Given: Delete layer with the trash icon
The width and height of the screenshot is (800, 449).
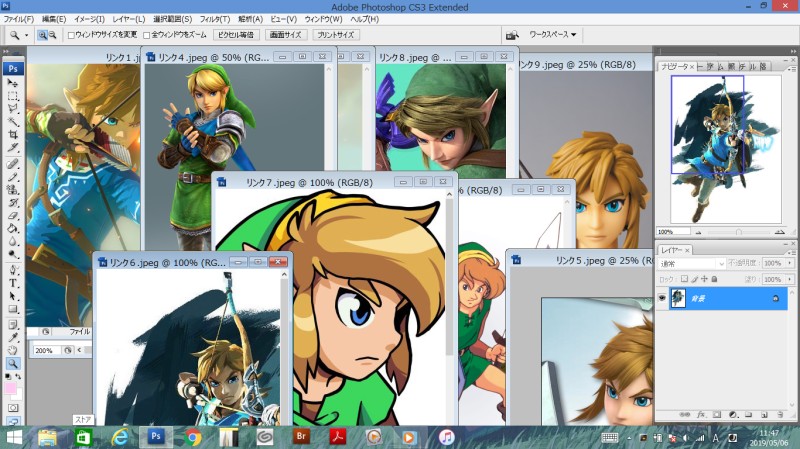Looking at the screenshot, I should click(x=780, y=415).
